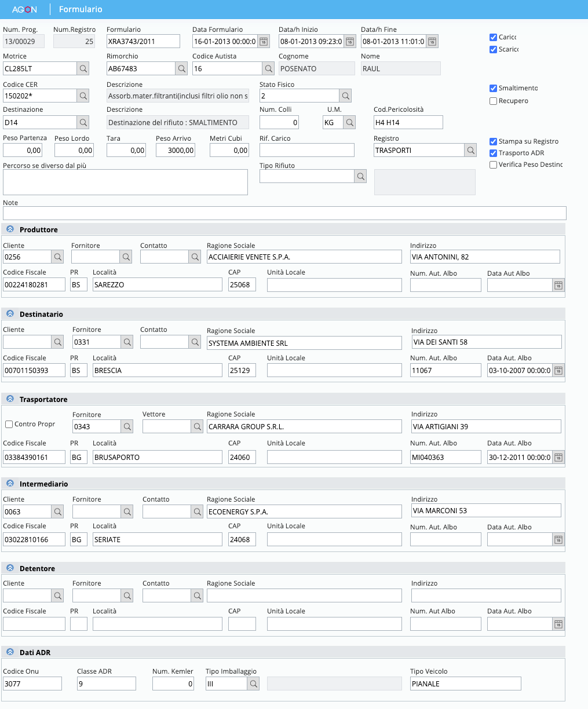Viewport: 588px width, 709px height.
Task: Open calendar picker for Data Formulario
Action: pos(264,41)
